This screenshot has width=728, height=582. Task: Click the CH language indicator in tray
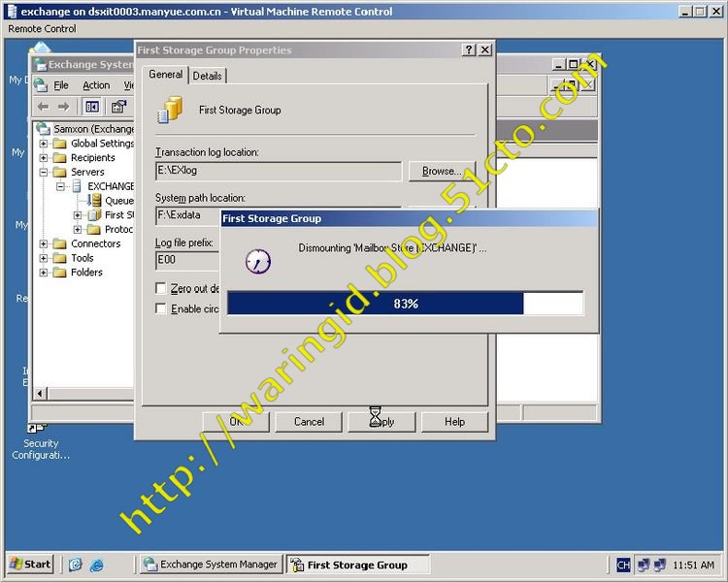[624, 565]
